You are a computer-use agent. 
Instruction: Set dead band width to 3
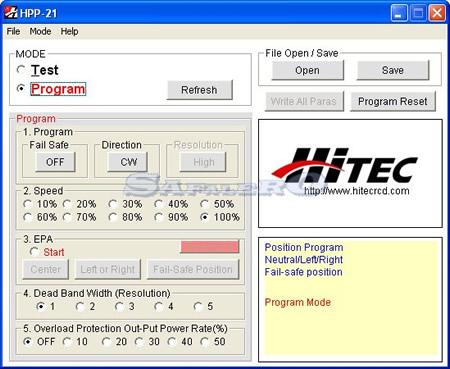tap(119, 306)
